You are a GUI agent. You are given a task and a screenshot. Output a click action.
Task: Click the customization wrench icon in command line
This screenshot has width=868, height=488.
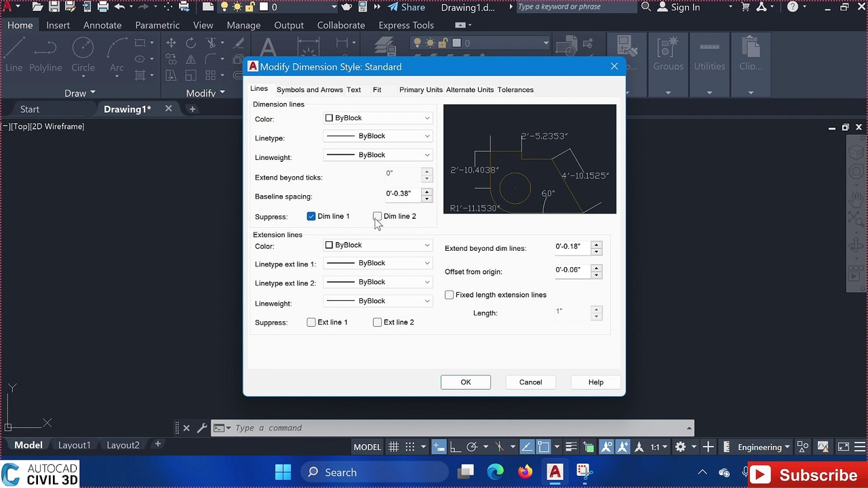pyautogui.click(x=201, y=428)
